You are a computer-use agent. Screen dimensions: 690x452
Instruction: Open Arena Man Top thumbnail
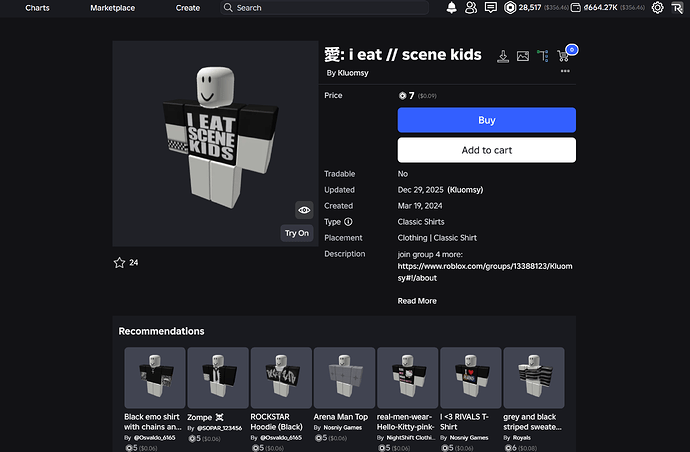click(345, 378)
